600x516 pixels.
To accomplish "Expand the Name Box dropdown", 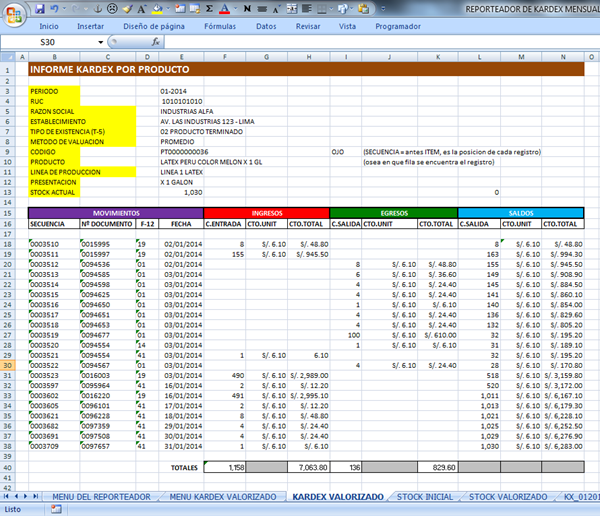I will pyautogui.click(x=134, y=43).
